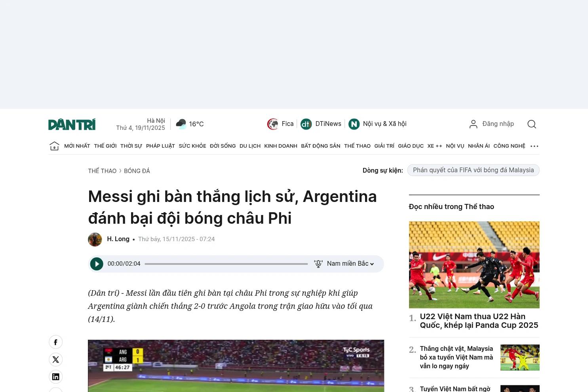Open the ĐỜI SỐNG section
This screenshot has width=588, height=392.
223,146
